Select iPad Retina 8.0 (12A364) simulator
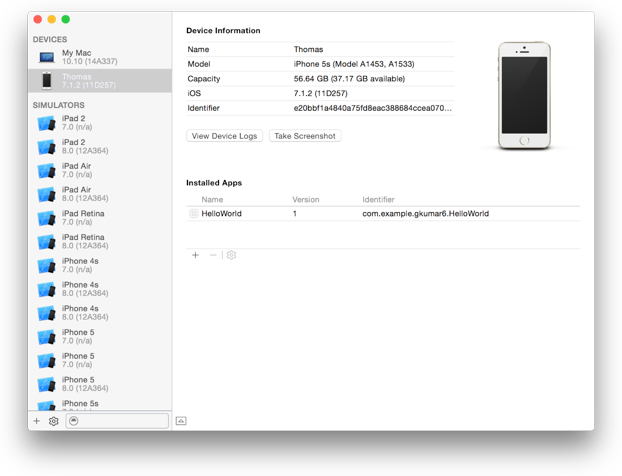Screen dimensions: 622x476 pos(100,242)
